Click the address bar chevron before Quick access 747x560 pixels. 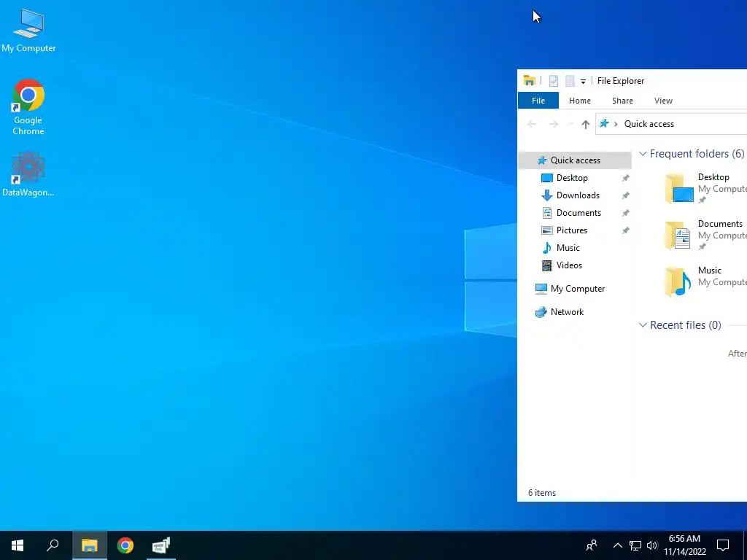point(616,124)
